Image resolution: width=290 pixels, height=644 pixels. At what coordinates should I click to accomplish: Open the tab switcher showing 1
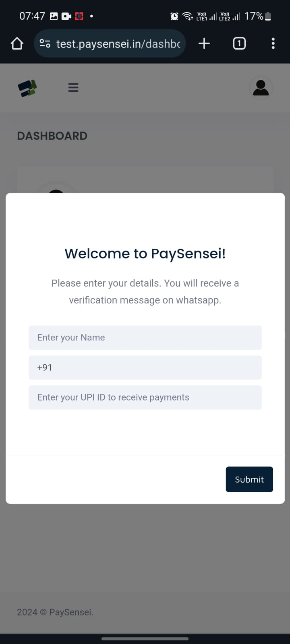point(239,43)
